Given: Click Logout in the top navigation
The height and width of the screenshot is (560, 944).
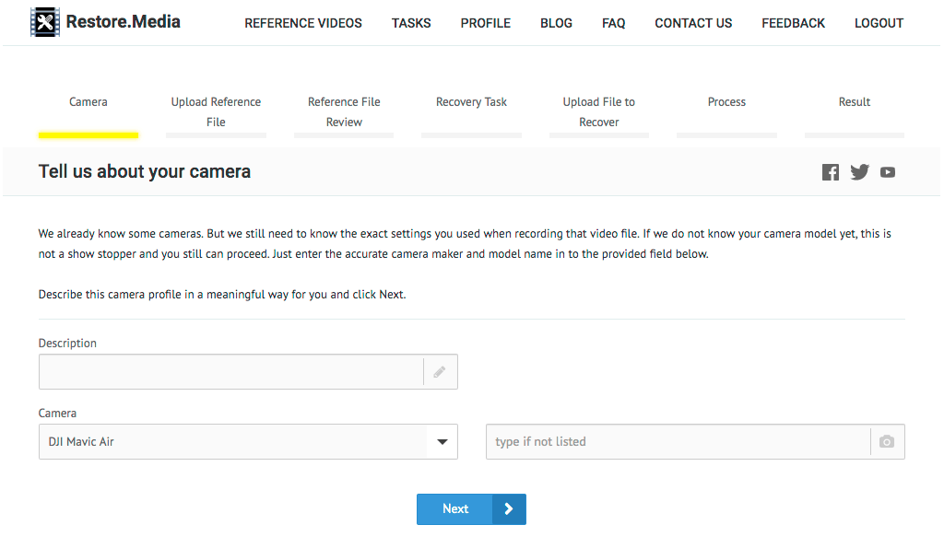Looking at the screenshot, I should coord(879,23).
